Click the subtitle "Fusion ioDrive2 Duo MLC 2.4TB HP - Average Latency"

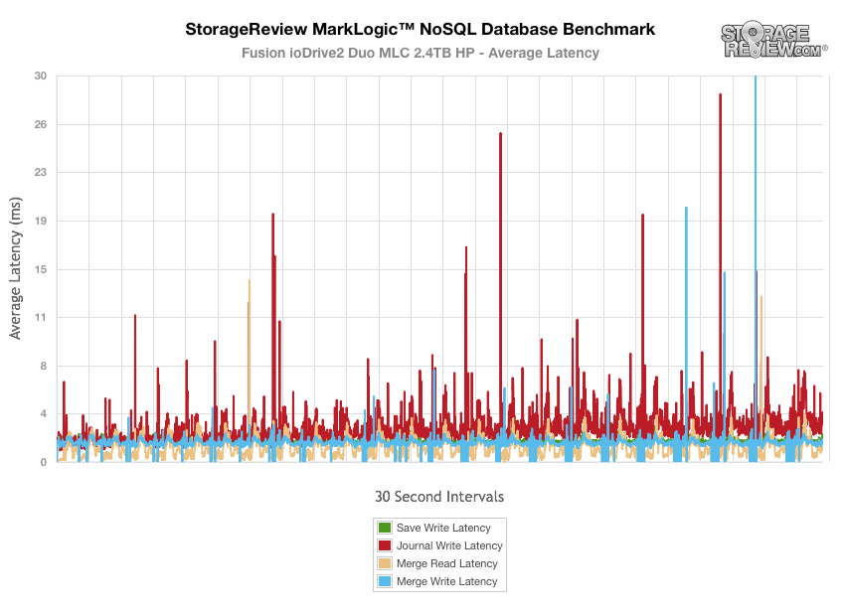point(420,53)
